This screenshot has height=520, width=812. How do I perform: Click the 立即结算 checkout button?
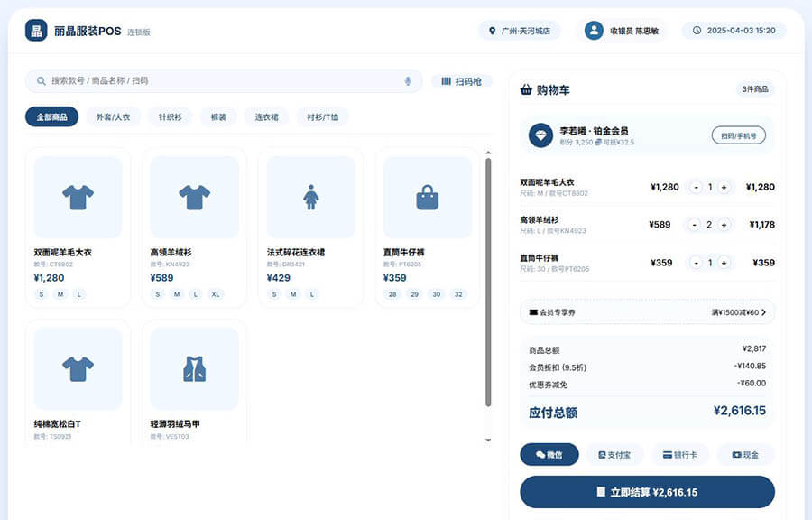tap(647, 492)
